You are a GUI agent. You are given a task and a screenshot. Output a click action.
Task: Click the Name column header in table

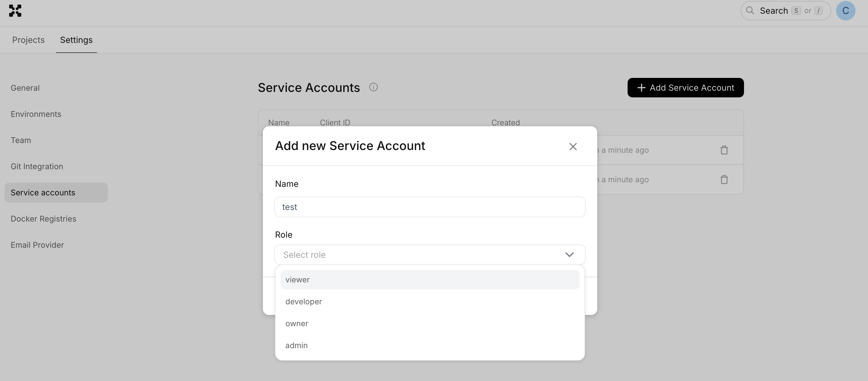pyautogui.click(x=279, y=123)
